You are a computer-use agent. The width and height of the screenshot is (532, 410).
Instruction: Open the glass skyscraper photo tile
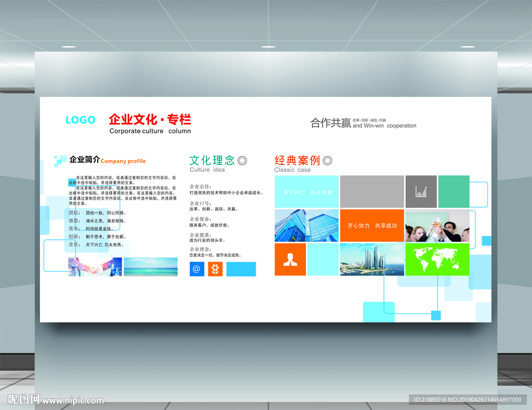coord(306,226)
